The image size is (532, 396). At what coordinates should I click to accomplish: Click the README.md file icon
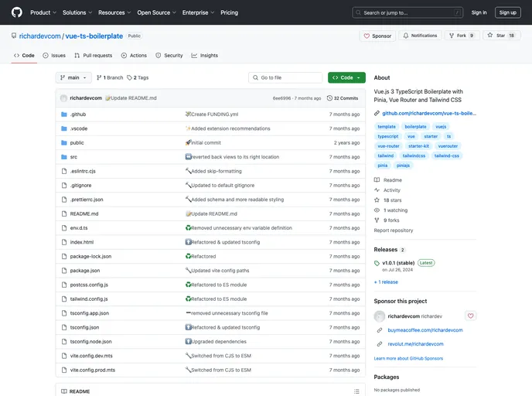pyautogui.click(x=63, y=213)
